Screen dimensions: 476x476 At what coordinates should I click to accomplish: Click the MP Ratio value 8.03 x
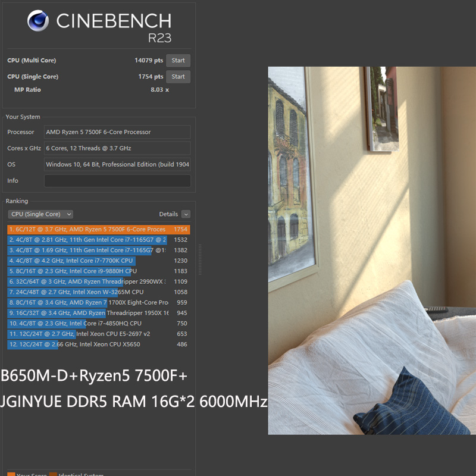159,90
